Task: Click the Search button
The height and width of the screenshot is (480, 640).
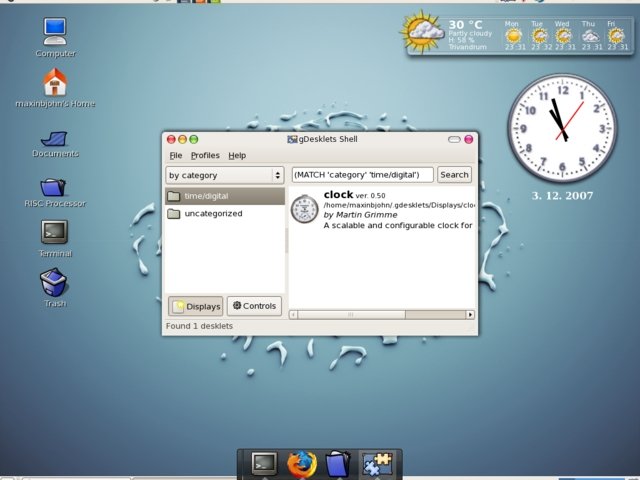Action: pyautogui.click(x=454, y=175)
